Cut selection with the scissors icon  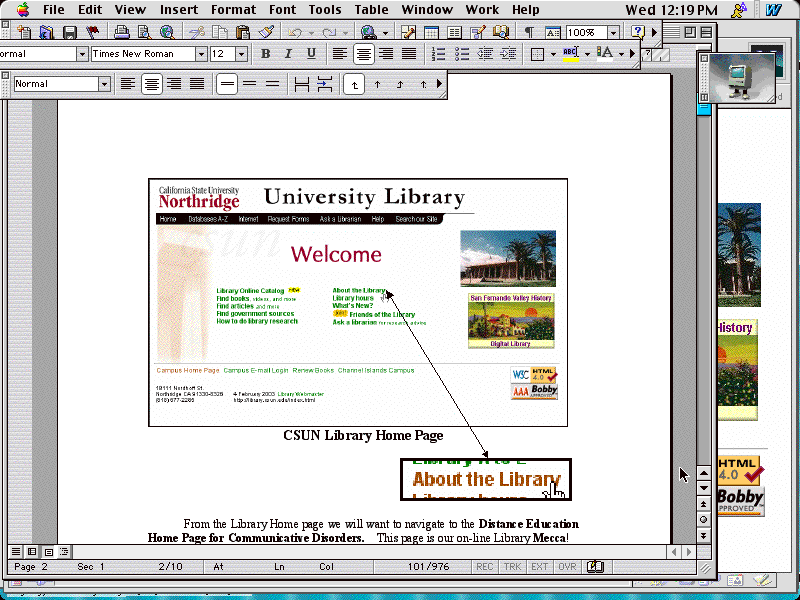pos(196,32)
